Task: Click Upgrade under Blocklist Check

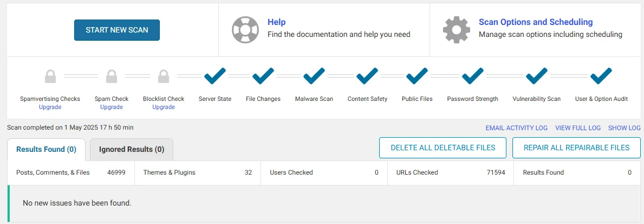Action: (164, 107)
